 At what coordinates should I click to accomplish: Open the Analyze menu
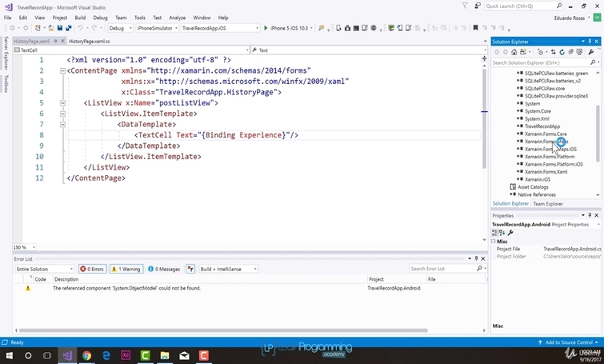coord(177,18)
